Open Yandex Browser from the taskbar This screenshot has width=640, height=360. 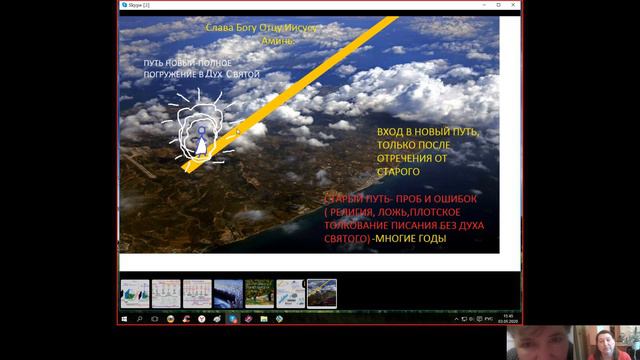click(202, 319)
